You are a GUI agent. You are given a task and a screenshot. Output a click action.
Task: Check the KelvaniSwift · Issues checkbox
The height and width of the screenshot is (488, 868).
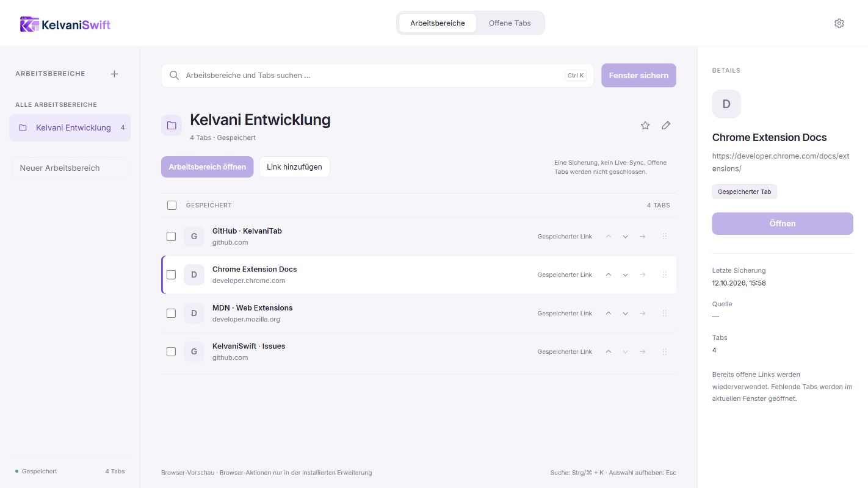tap(171, 352)
